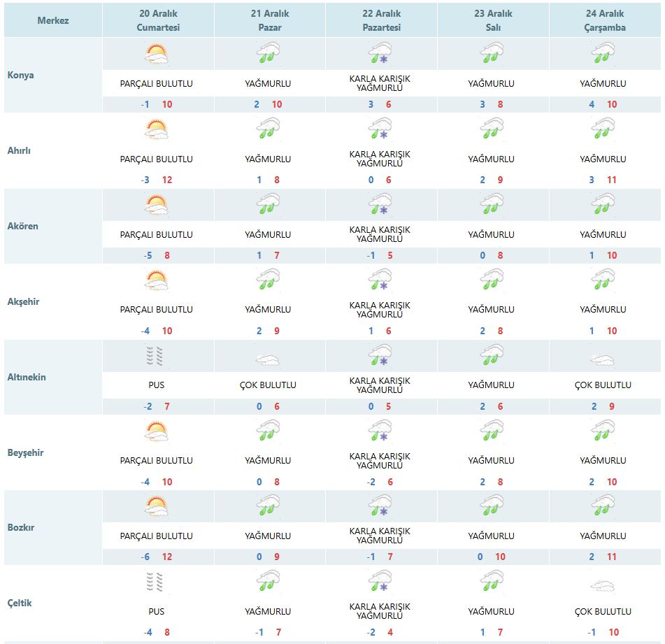The width and height of the screenshot is (665, 644).
Task: Click Konya's partly cloudy icon for 20 Aralık
Action: click(x=157, y=54)
